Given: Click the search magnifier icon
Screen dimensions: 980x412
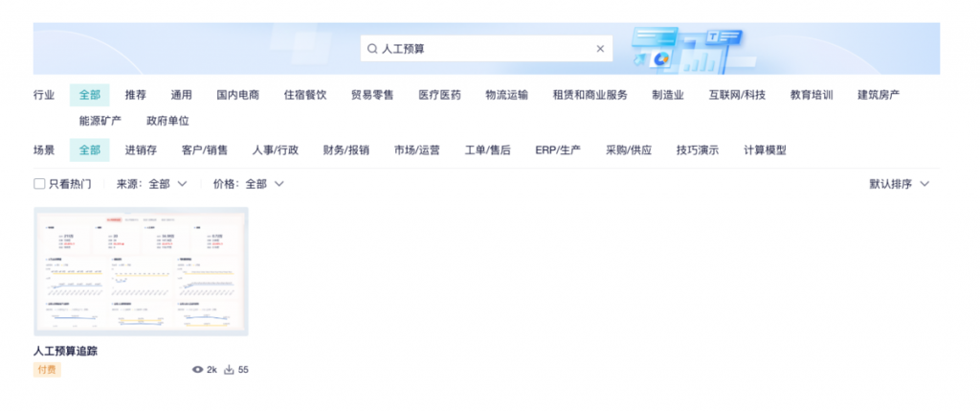Looking at the screenshot, I should click(x=372, y=49).
